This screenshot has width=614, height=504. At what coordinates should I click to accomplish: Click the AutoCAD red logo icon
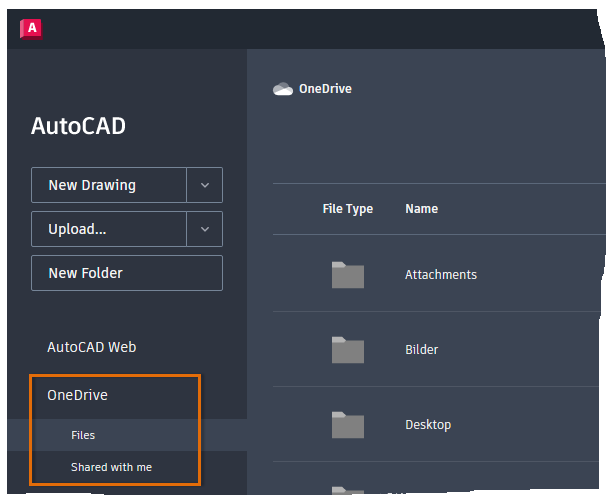pyautogui.click(x=31, y=29)
